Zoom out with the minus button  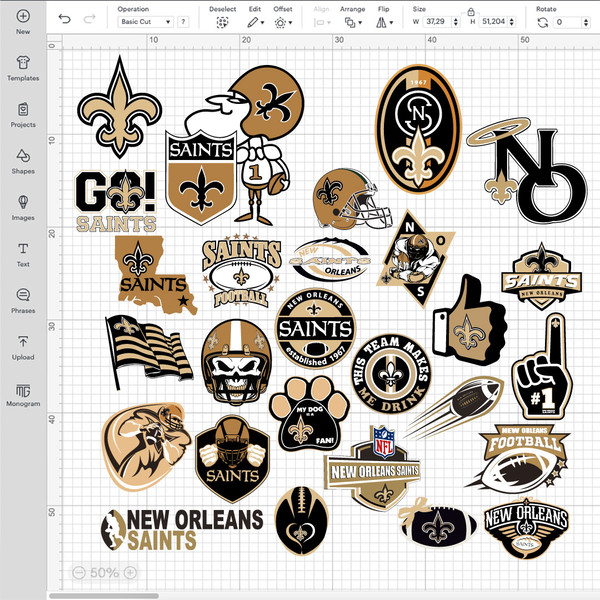pos(79,572)
